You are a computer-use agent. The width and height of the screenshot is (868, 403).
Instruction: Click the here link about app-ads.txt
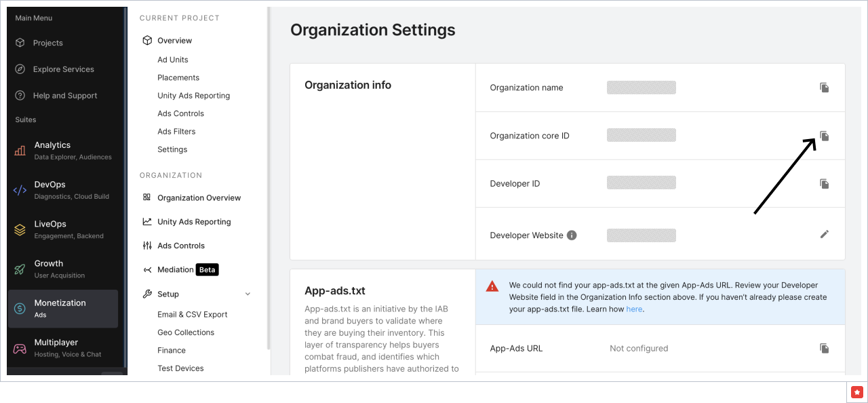(x=634, y=308)
